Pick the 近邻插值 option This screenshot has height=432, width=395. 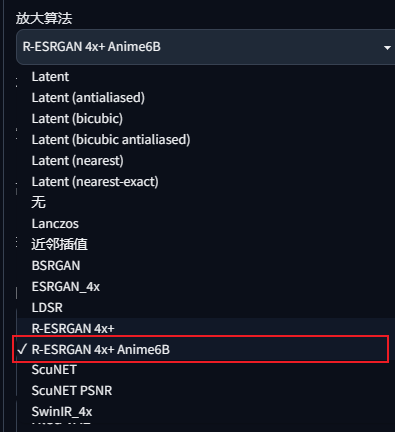click(206, 245)
